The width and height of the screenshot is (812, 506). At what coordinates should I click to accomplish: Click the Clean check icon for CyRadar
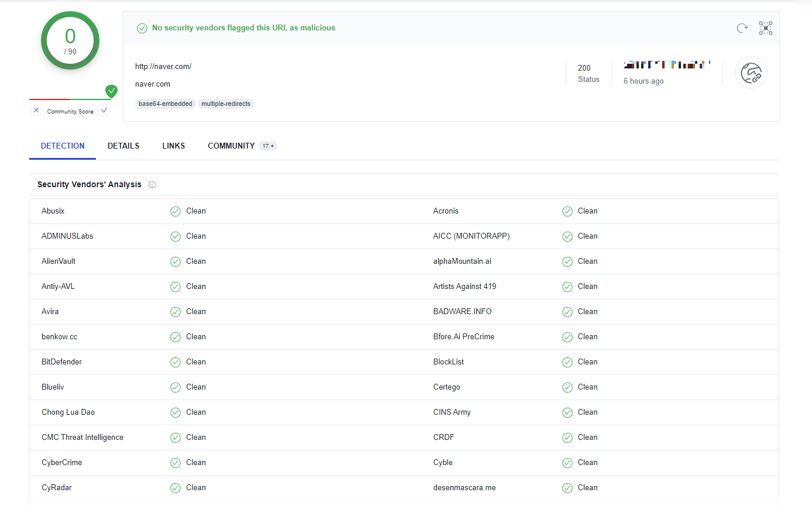[176, 488]
